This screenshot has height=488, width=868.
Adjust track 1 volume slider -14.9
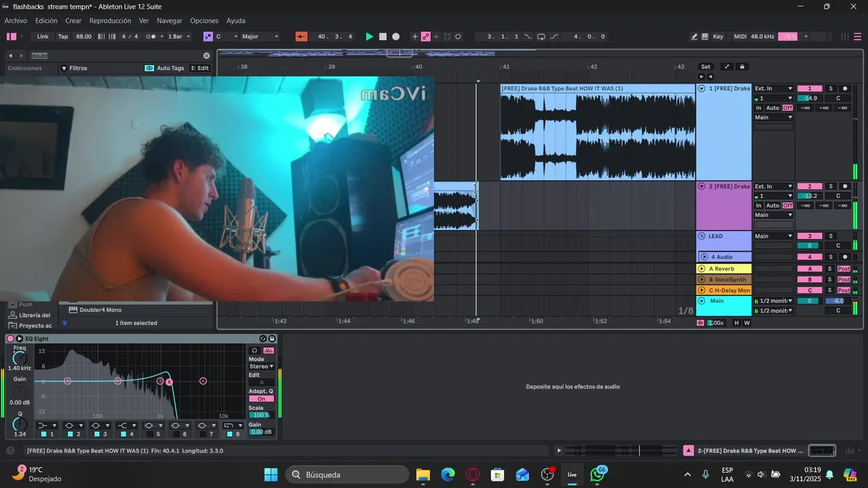(x=809, y=98)
